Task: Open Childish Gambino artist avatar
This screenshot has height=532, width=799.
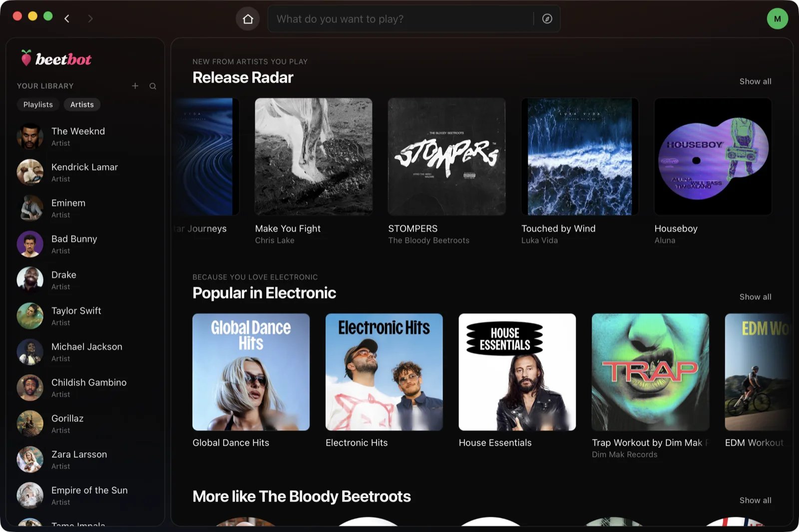Action: tap(30, 388)
